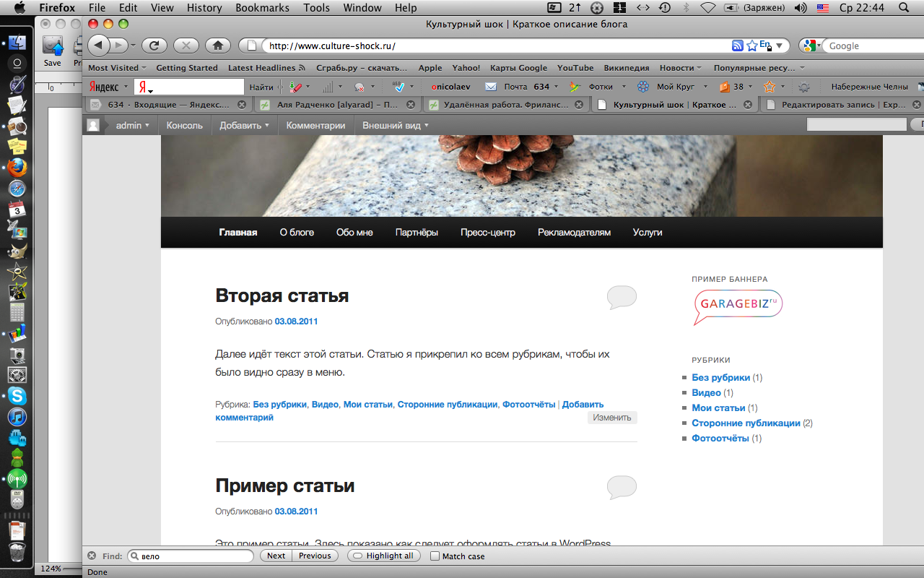The width and height of the screenshot is (924, 578).
Task: Open the Bookmarks menu
Action: coord(262,8)
